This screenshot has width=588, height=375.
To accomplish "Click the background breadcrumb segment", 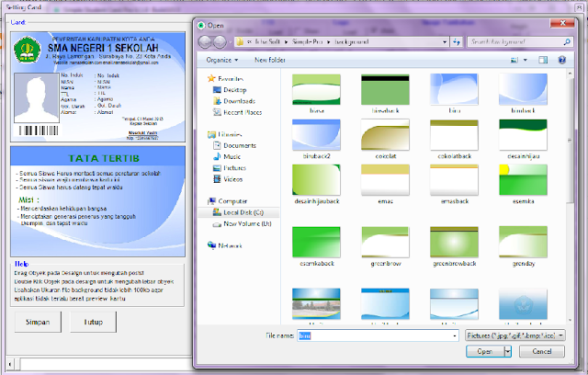I will coord(351,41).
